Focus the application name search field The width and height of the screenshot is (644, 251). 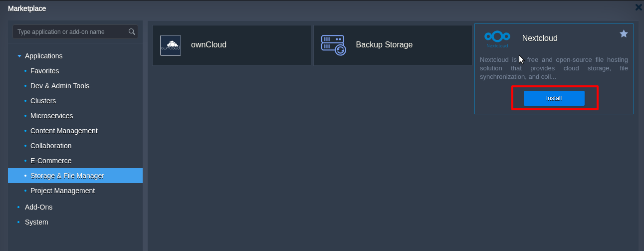[x=70, y=32]
